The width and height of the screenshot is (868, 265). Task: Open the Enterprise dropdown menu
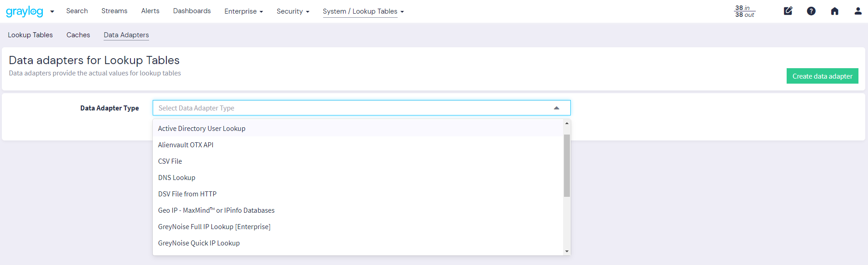pos(244,11)
